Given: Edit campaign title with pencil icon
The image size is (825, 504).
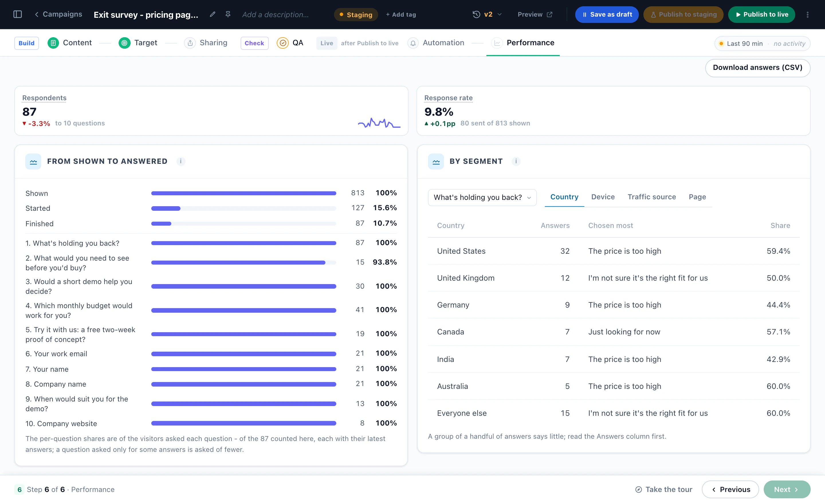Looking at the screenshot, I should 212,14.
